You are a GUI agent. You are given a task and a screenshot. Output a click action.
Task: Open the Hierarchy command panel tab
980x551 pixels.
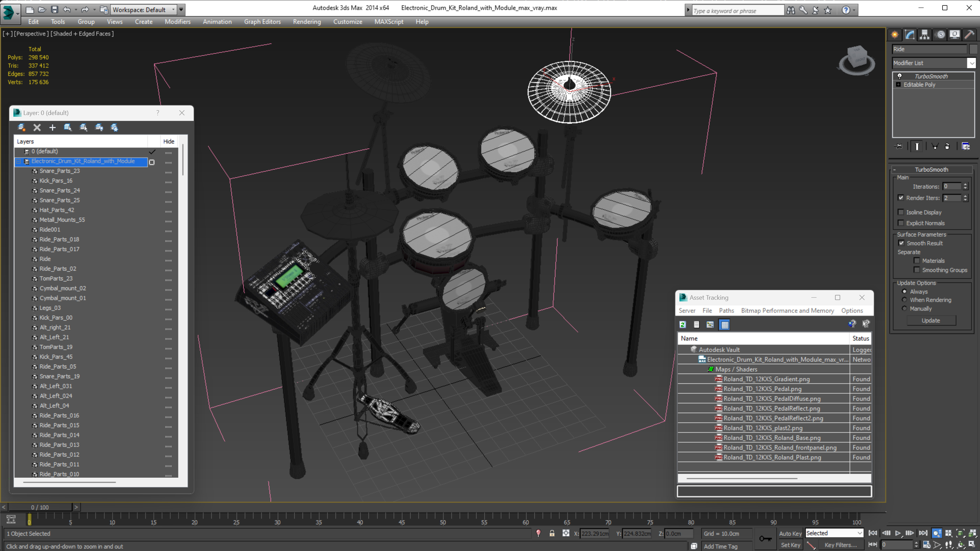924,35
